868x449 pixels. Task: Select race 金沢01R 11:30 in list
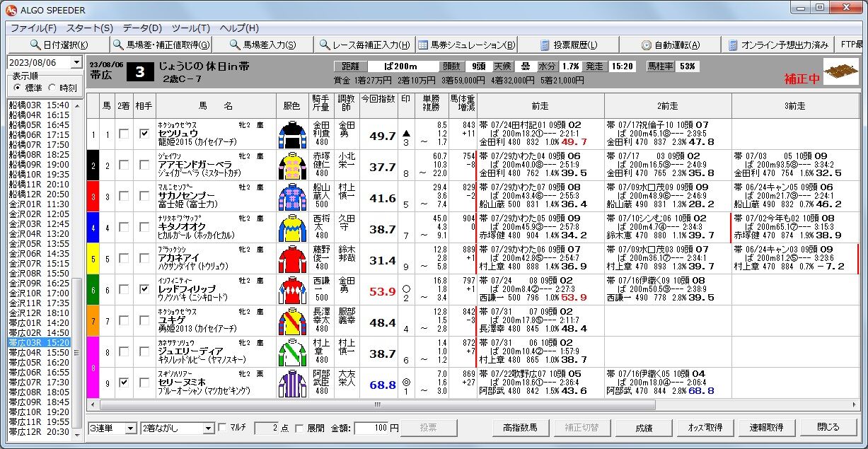click(39, 204)
